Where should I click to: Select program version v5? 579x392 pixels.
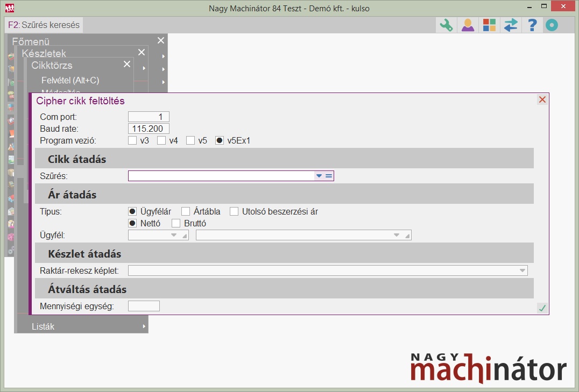(190, 141)
